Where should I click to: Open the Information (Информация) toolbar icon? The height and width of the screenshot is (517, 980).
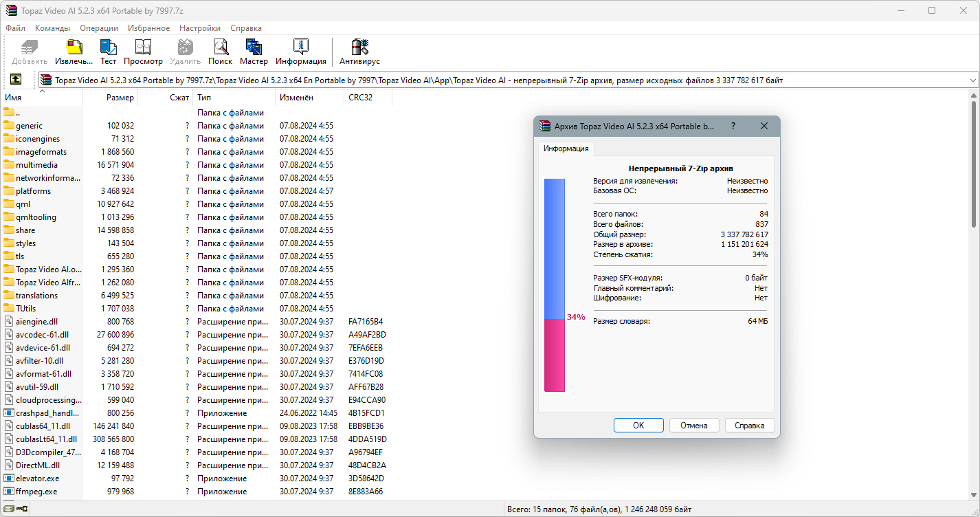(300, 47)
